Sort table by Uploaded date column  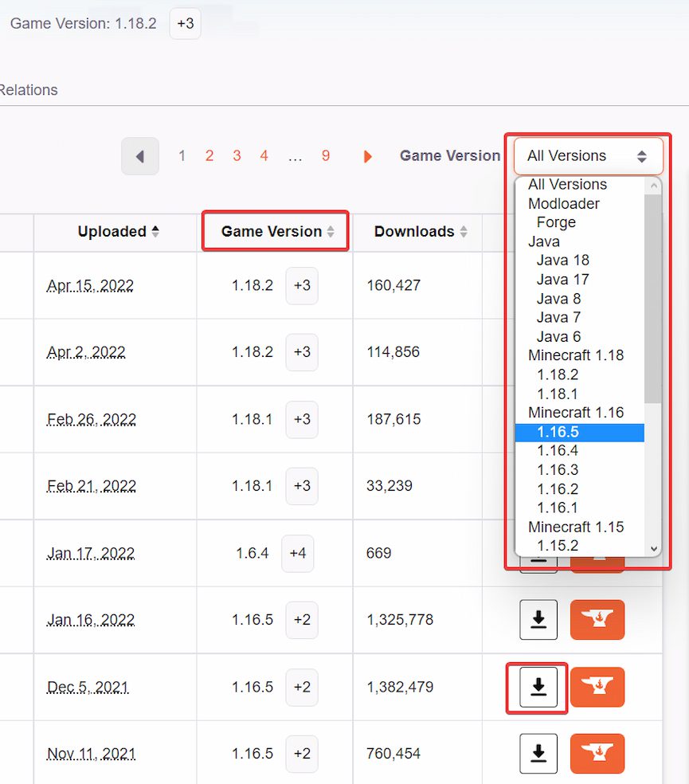(x=118, y=232)
